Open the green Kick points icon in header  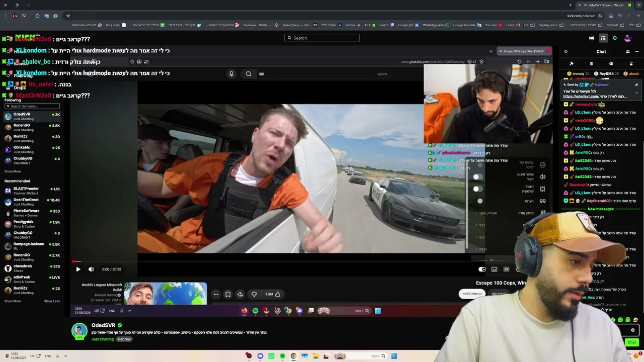click(615, 38)
